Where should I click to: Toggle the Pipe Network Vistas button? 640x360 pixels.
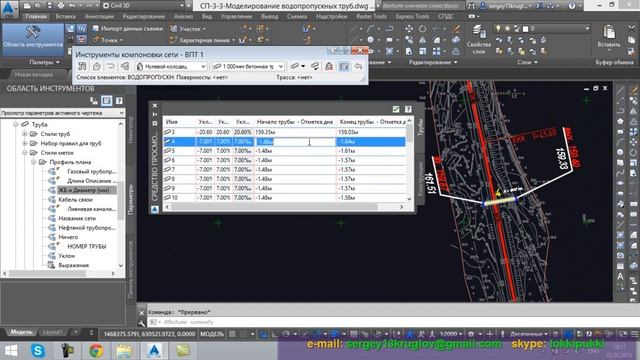click(x=344, y=66)
